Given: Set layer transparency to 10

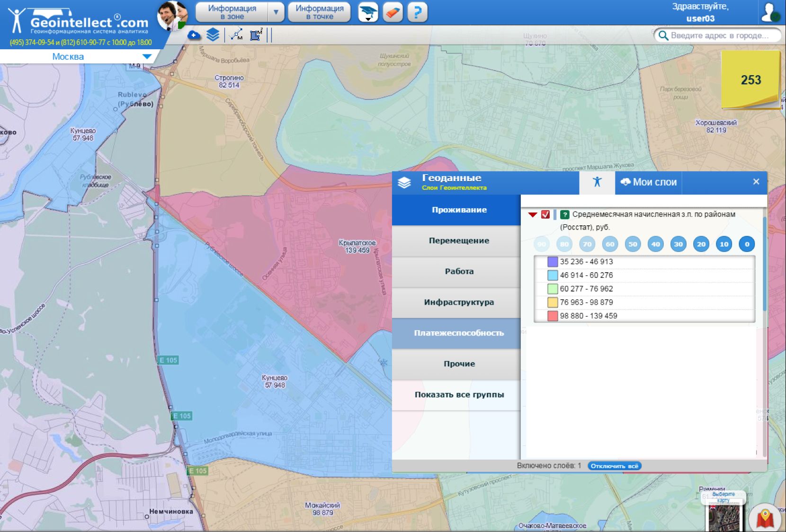Looking at the screenshot, I should (724, 244).
